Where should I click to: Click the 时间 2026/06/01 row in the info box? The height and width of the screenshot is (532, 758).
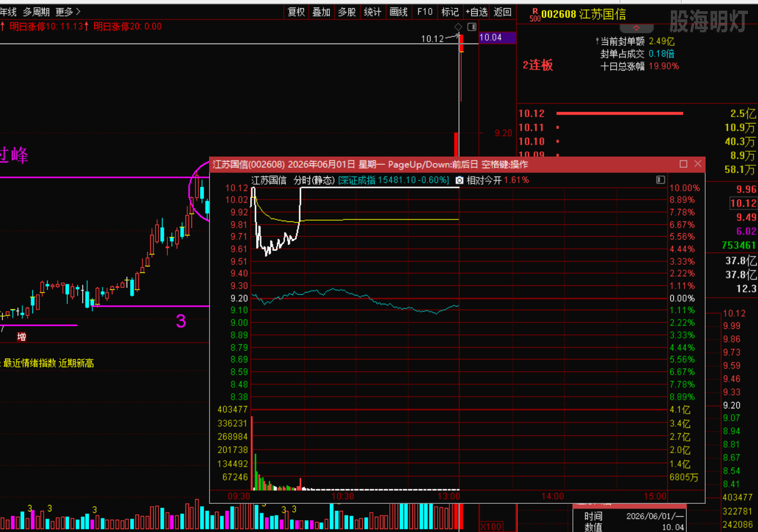[635, 516]
